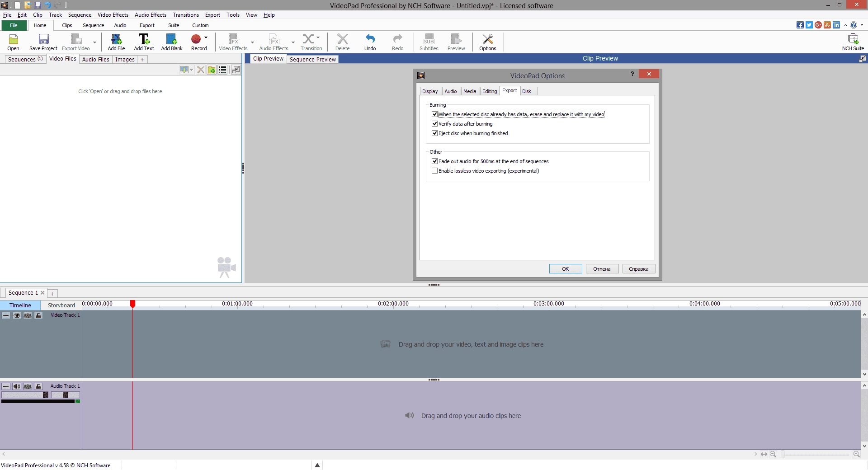Image resolution: width=868 pixels, height=470 pixels.
Task: Open Record dropdown arrow
Action: [x=206, y=38]
